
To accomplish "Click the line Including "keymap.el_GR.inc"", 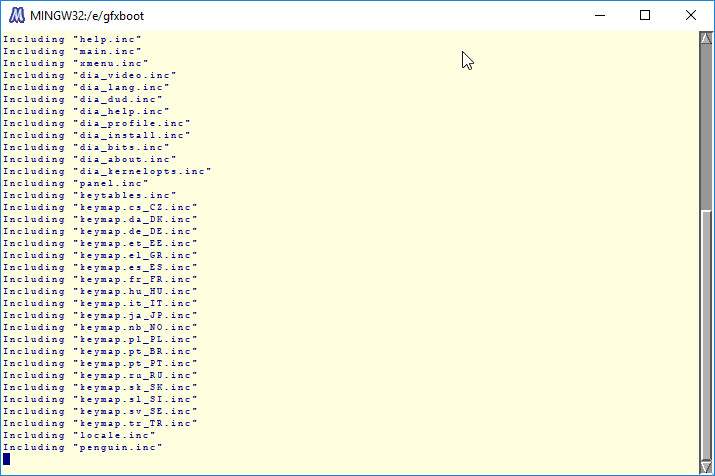I will [100, 255].
